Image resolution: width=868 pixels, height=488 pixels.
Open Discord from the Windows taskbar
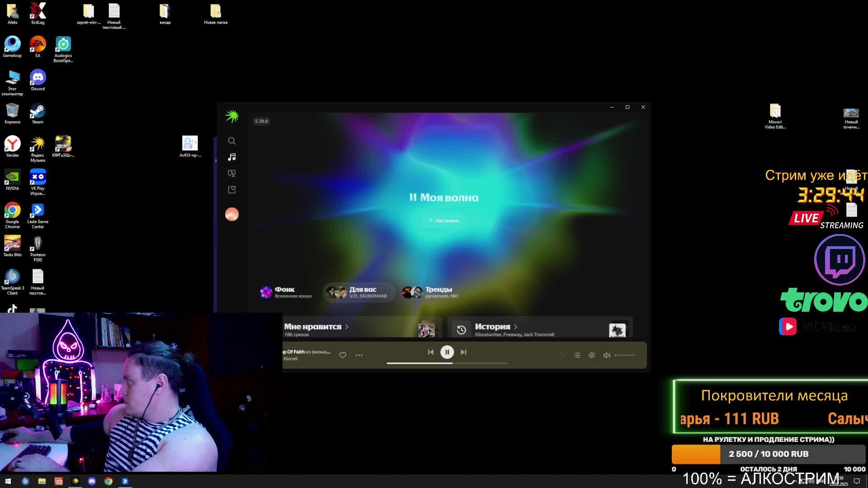[x=92, y=481]
